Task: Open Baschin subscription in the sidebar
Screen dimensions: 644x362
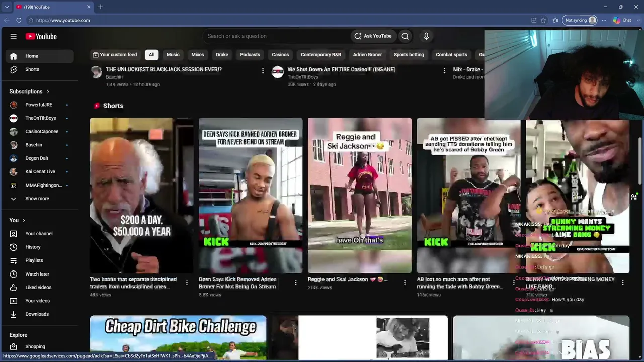Action: click(40, 145)
